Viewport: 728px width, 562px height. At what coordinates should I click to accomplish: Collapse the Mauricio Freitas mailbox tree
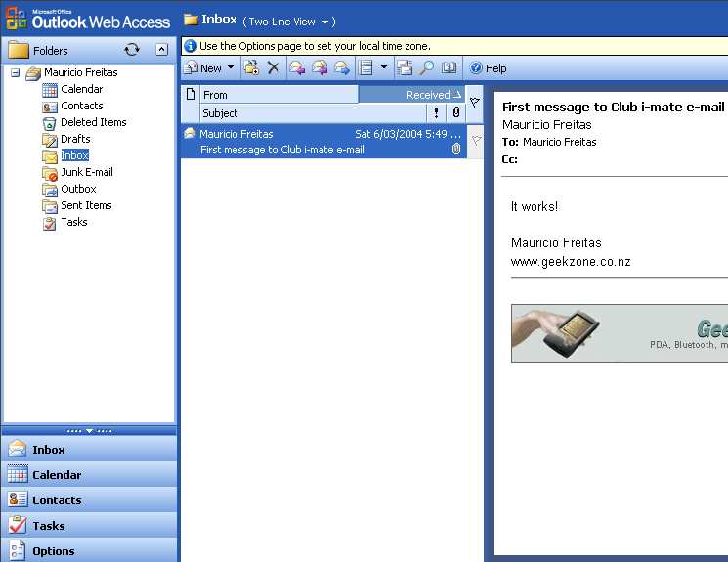pos(16,73)
